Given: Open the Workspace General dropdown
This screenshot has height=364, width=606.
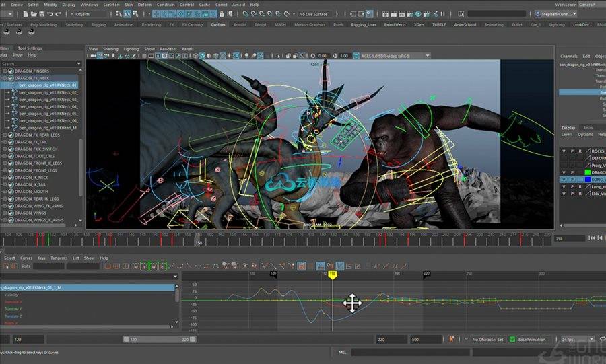Looking at the screenshot, I should point(592,5).
